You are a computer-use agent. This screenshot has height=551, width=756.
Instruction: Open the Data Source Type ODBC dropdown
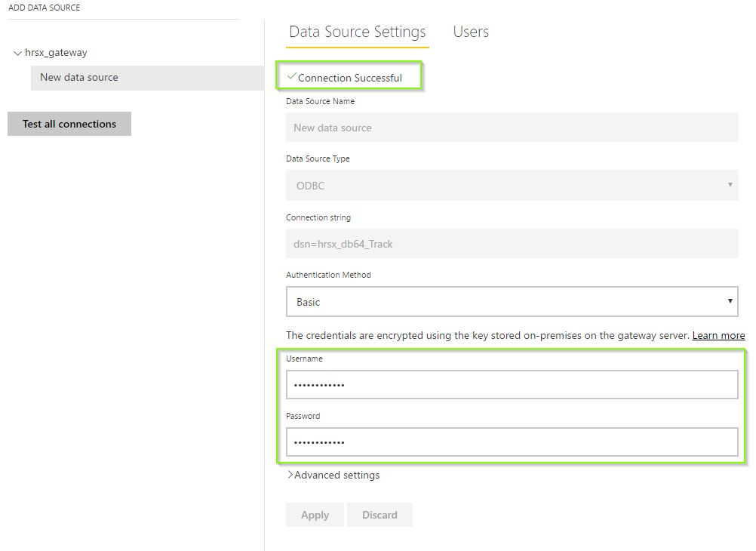512,185
